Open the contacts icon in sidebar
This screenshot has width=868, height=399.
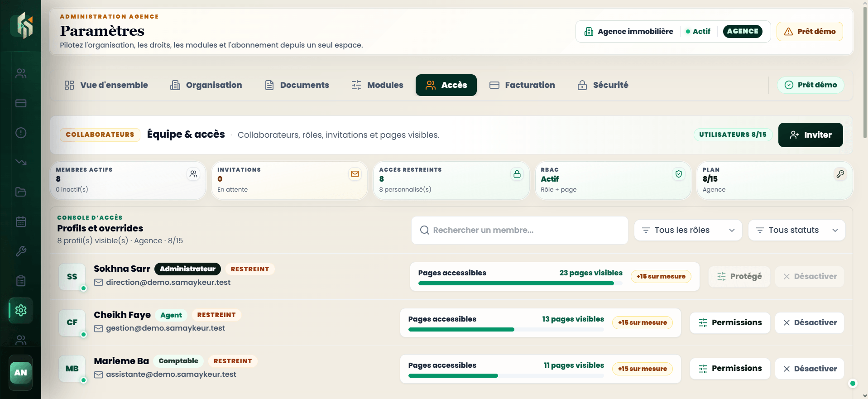pos(21,73)
